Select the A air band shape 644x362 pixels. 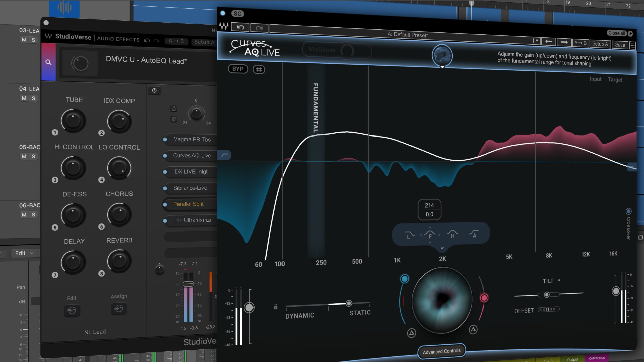pos(474,234)
